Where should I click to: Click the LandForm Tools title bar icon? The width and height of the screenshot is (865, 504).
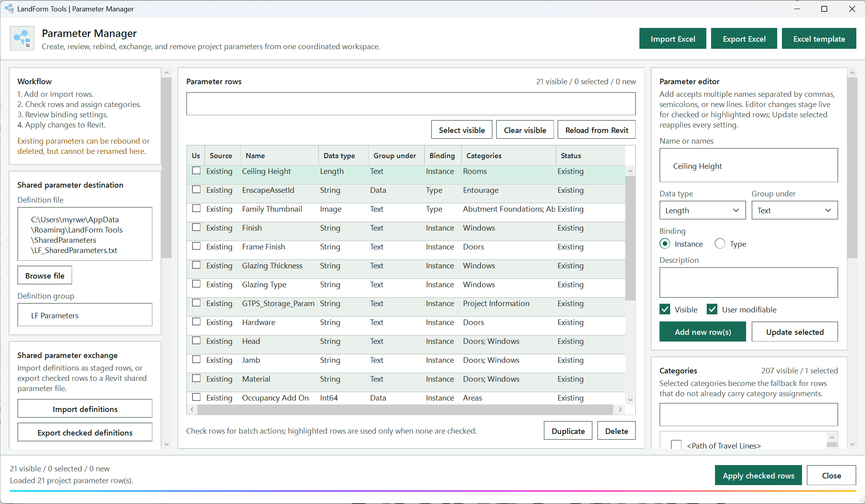9,8
